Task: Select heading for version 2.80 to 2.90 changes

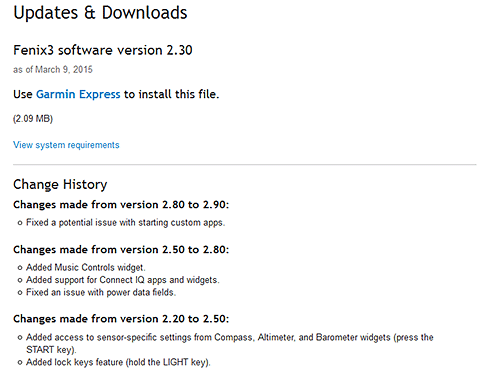Action: [121, 204]
